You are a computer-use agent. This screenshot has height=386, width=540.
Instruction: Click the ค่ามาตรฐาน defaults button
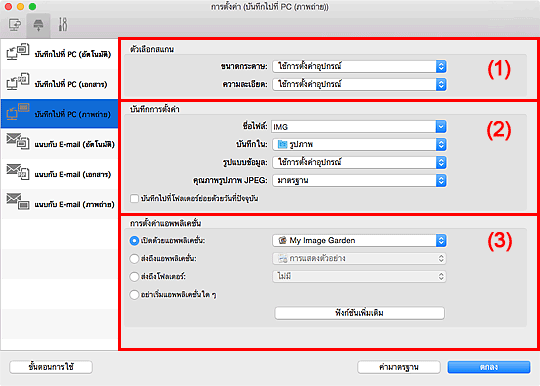[x=399, y=367]
